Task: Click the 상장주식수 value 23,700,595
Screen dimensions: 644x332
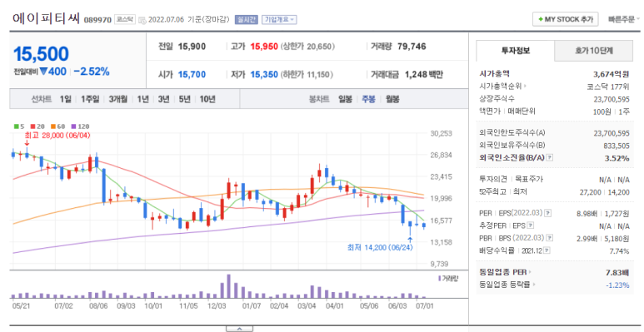Action: (x=612, y=99)
